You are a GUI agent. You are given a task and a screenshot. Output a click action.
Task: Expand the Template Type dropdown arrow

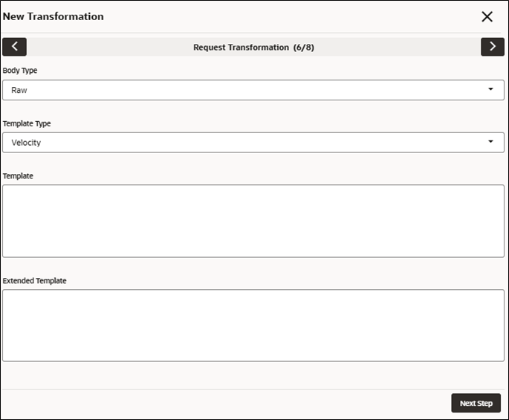point(490,141)
